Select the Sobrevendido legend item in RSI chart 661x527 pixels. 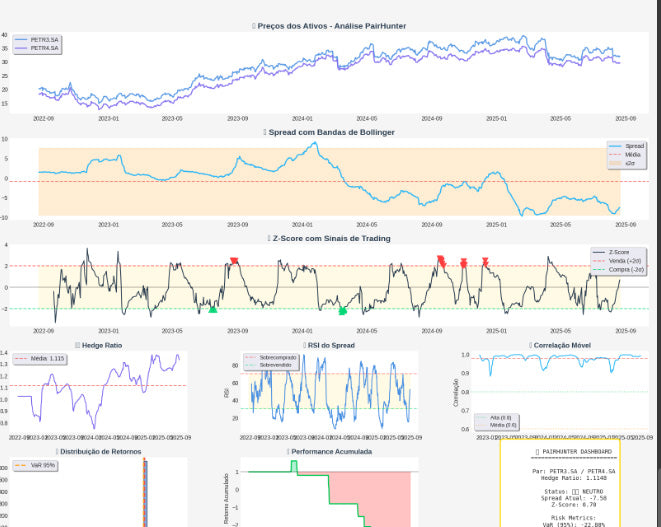(276, 365)
